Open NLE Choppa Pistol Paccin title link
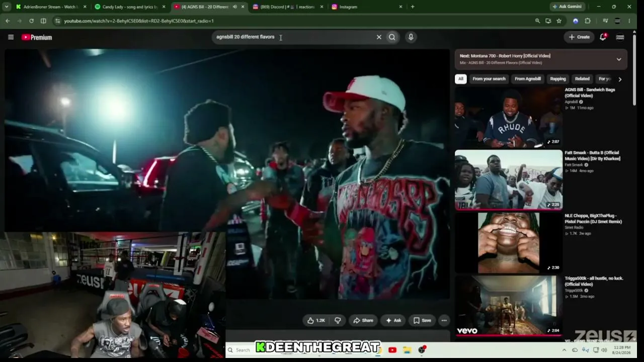Screen dimensions: 644x362 pos(593,218)
